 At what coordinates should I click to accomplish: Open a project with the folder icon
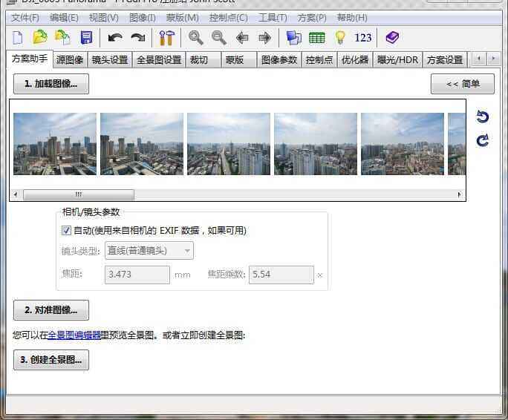tap(40, 37)
